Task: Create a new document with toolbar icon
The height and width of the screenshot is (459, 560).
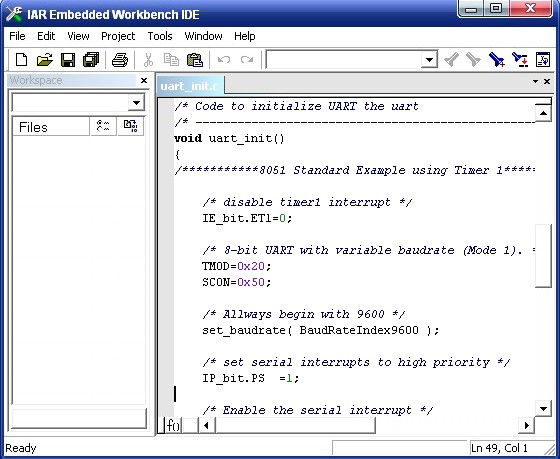Action: pos(21,60)
